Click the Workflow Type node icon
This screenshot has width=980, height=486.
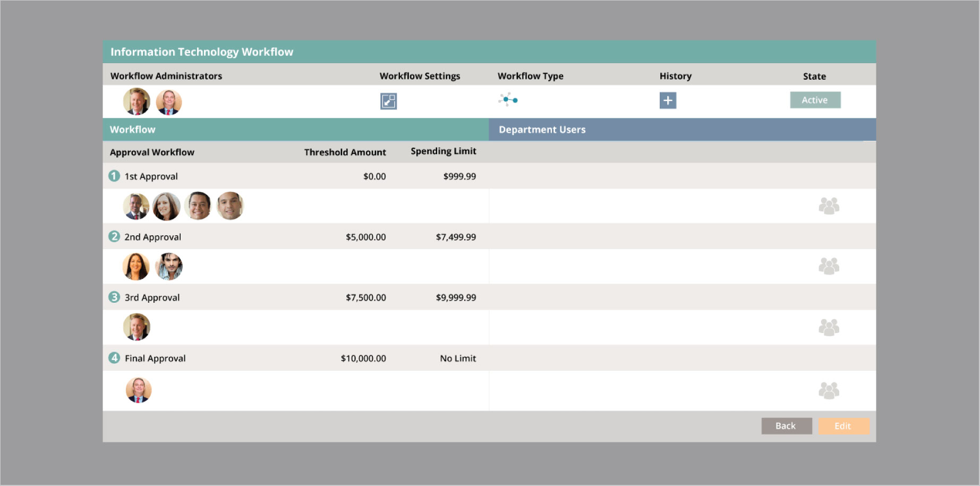(x=508, y=99)
